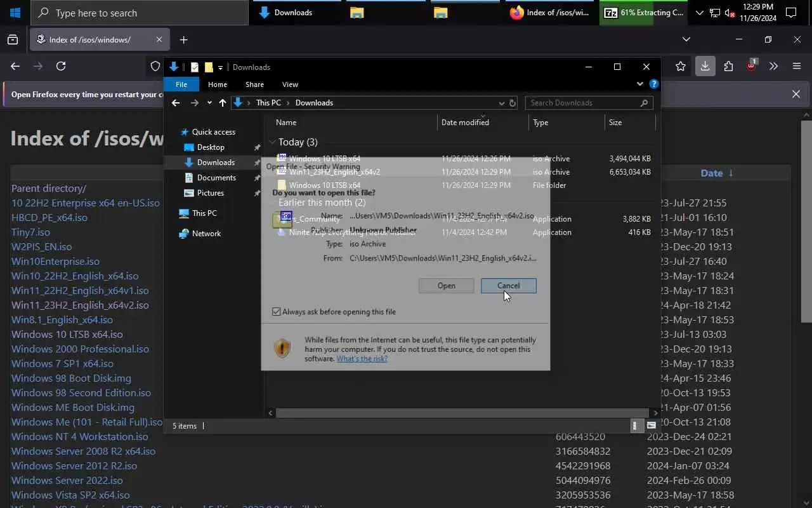Open Firefox downloads panel icon
Viewport: 812px width, 508px height.
coord(705,66)
